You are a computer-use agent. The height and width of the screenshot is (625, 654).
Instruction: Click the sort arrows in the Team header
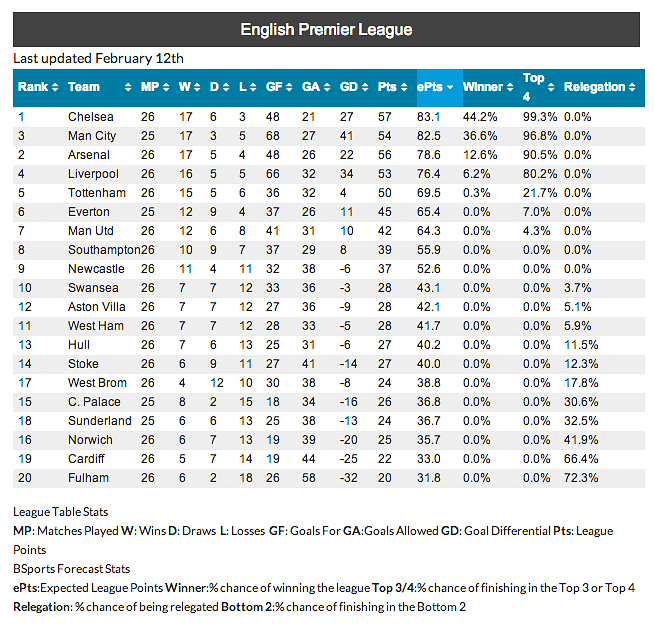127,87
